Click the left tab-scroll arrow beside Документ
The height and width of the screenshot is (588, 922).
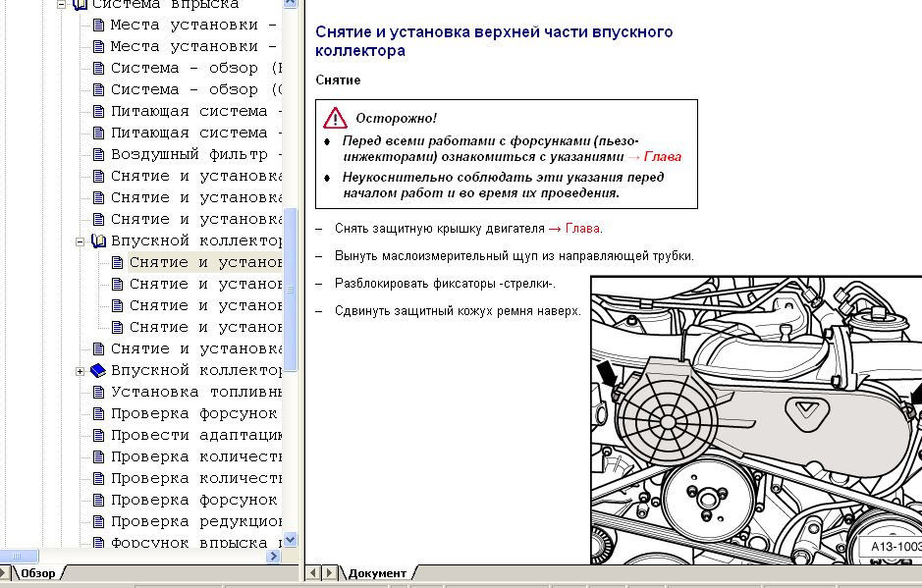[314, 572]
